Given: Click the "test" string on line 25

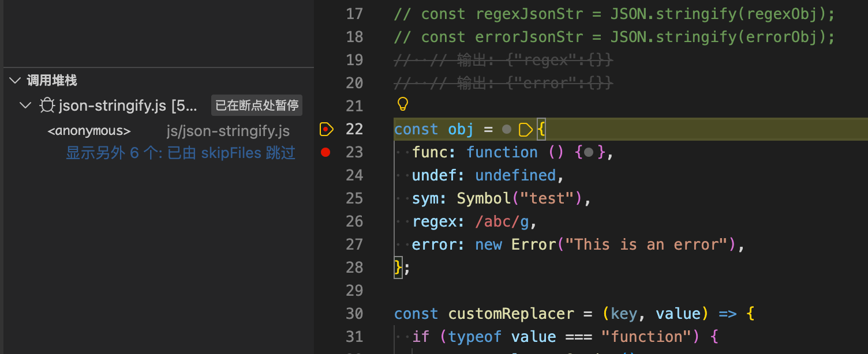Looking at the screenshot, I should [x=547, y=198].
